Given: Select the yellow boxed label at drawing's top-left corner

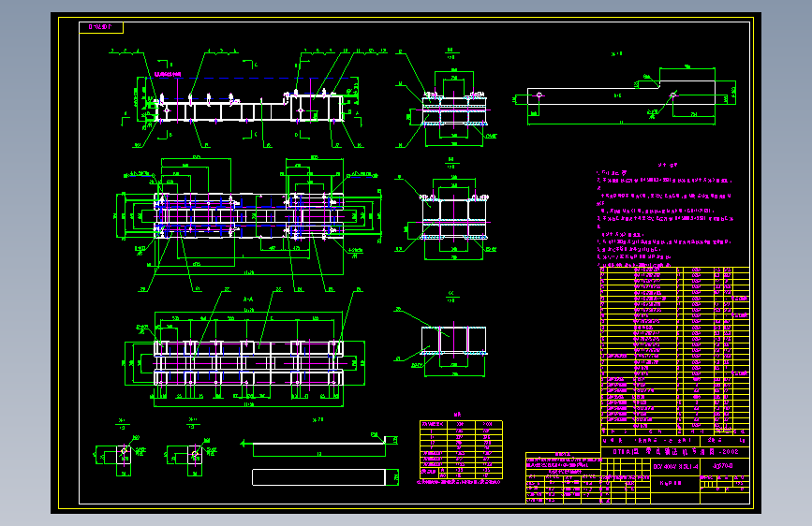Looking at the screenshot, I should click(x=101, y=27).
